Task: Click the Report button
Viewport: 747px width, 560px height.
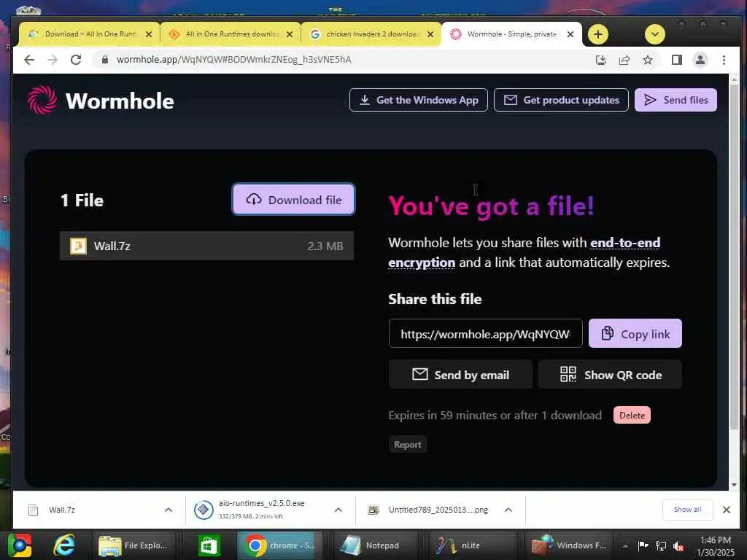Action: pyautogui.click(x=407, y=444)
